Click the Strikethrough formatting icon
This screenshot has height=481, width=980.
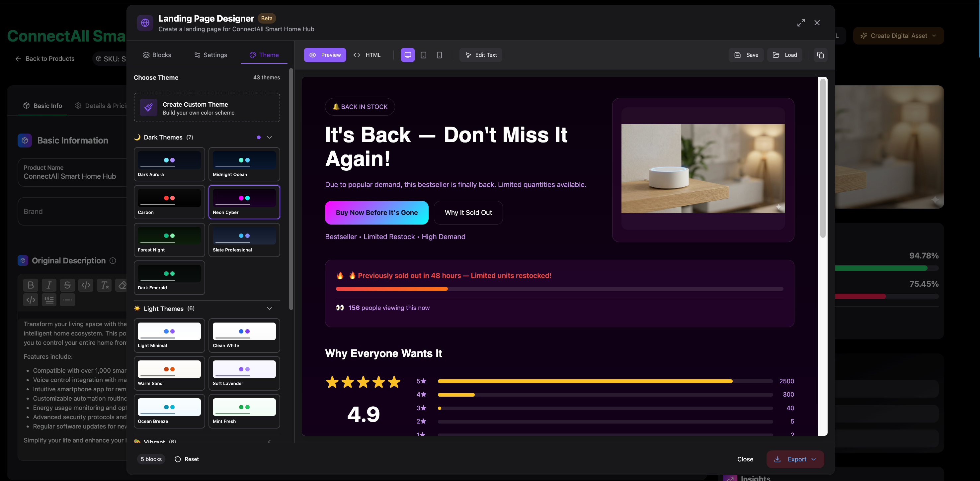tap(67, 285)
